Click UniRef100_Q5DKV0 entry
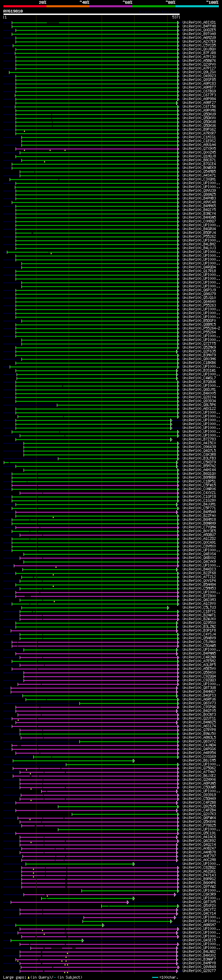The height and width of the screenshot is (980, 222). click(x=199, y=118)
